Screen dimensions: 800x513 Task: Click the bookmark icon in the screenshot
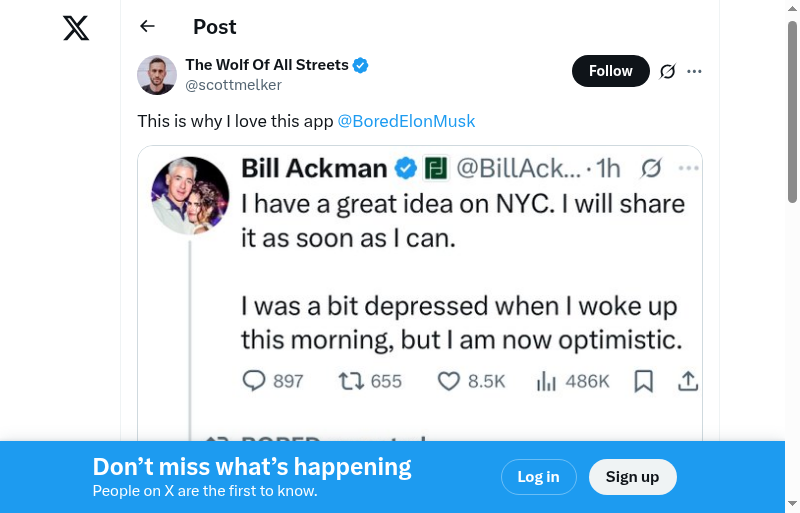tap(644, 381)
